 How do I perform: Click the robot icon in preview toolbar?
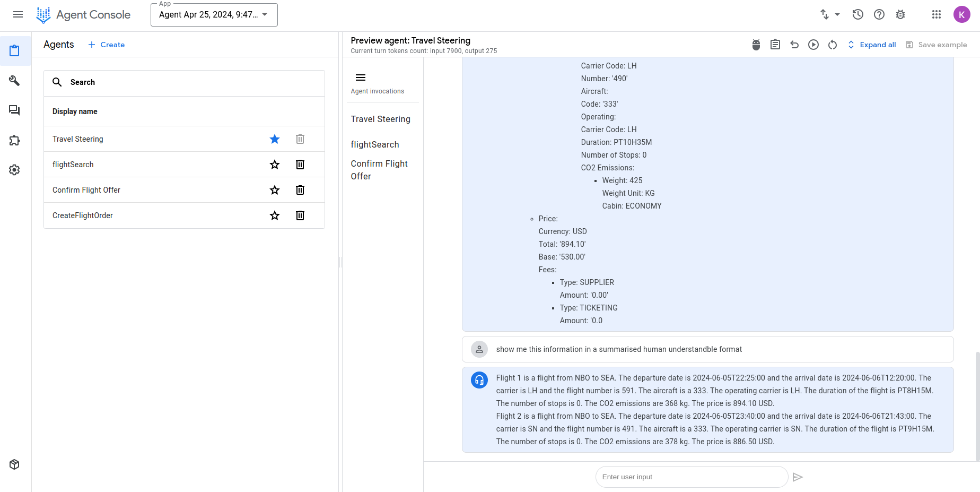point(756,45)
